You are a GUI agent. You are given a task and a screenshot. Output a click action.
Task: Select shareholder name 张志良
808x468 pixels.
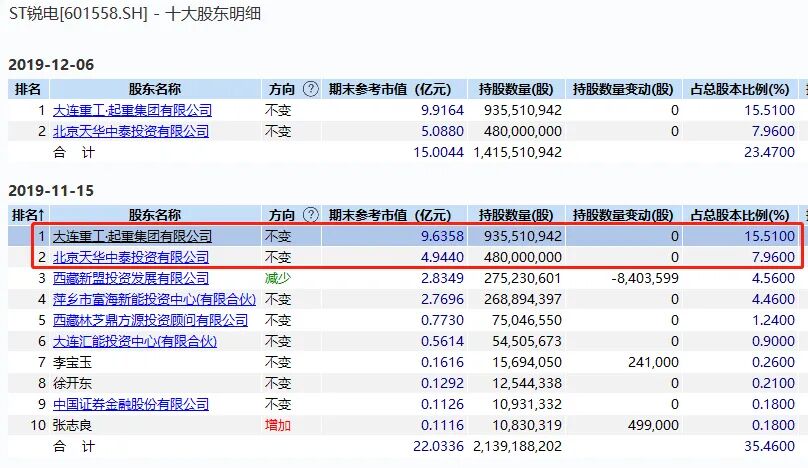coord(72,425)
